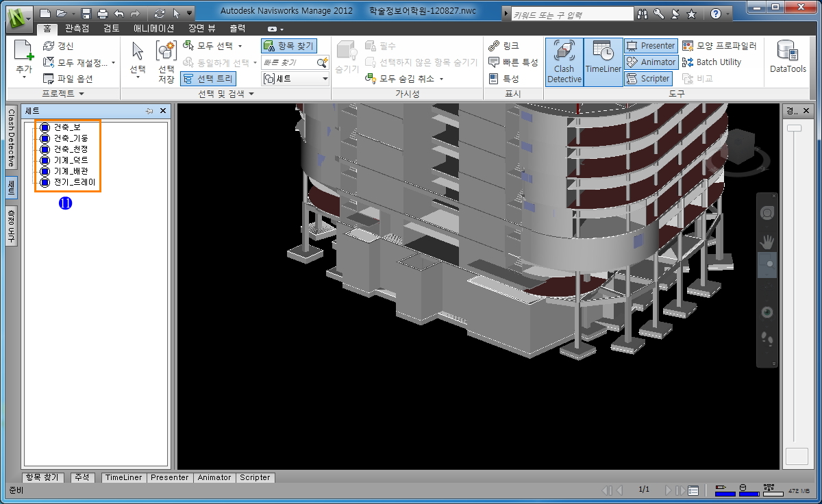Click the 갱신 refresh button
This screenshot has width=822, height=504.
58,46
